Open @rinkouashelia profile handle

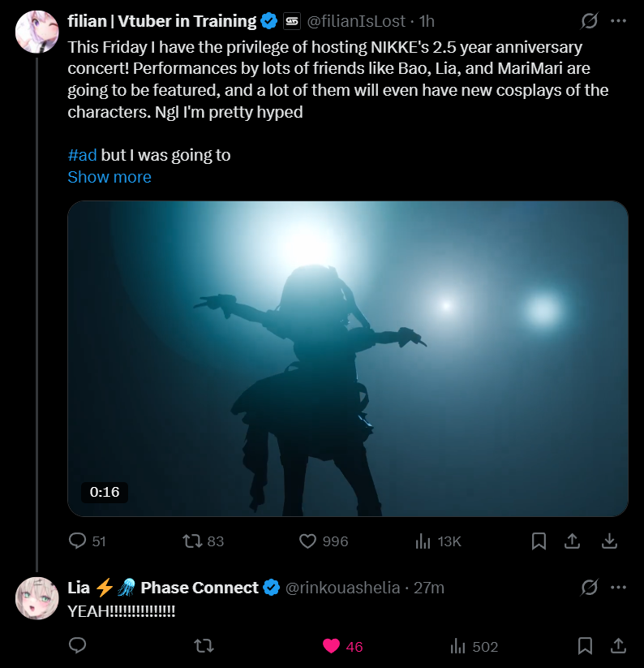tap(342, 588)
